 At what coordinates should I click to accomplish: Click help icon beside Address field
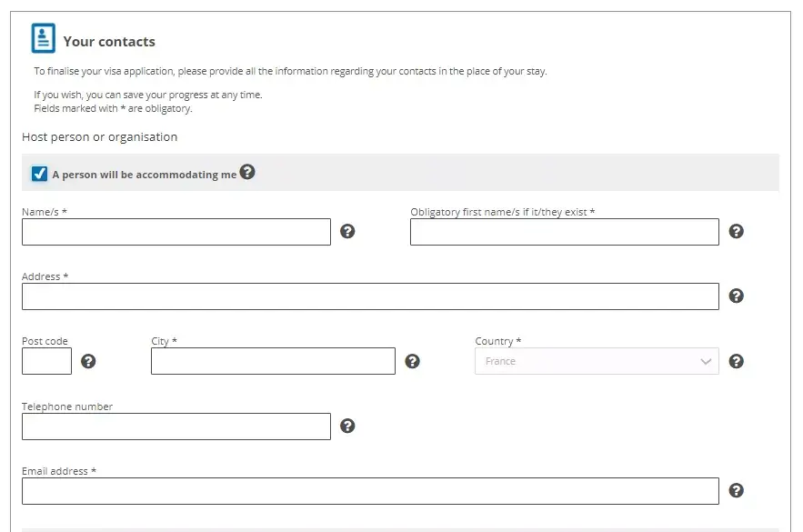737,296
